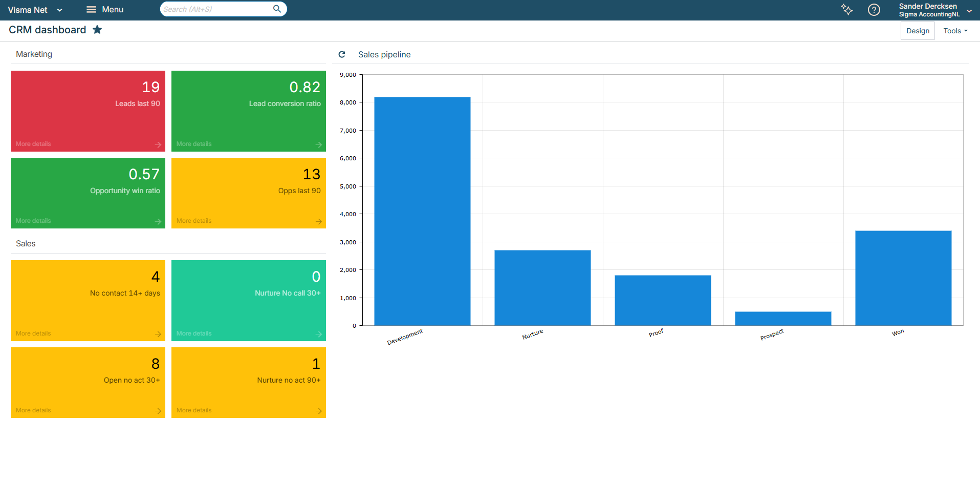Open the Tools dropdown
The width and height of the screenshot is (980, 482).
click(x=955, y=30)
